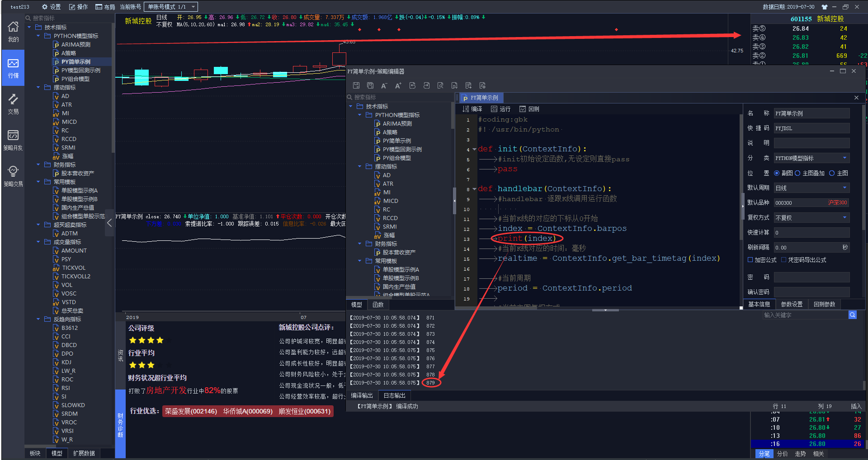Click the save icon in strategy editor toolbar

pyautogui.click(x=356, y=85)
